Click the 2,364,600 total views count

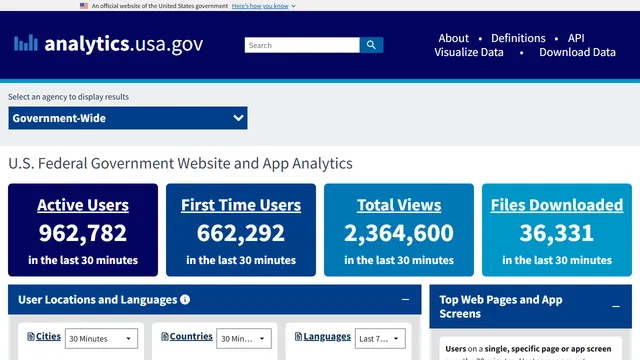399,233
